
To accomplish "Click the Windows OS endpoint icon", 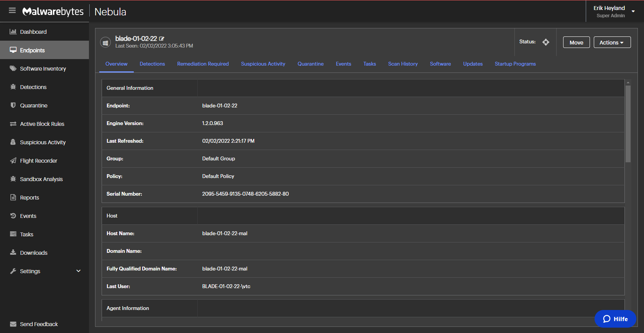I will [x=105, y=43].
